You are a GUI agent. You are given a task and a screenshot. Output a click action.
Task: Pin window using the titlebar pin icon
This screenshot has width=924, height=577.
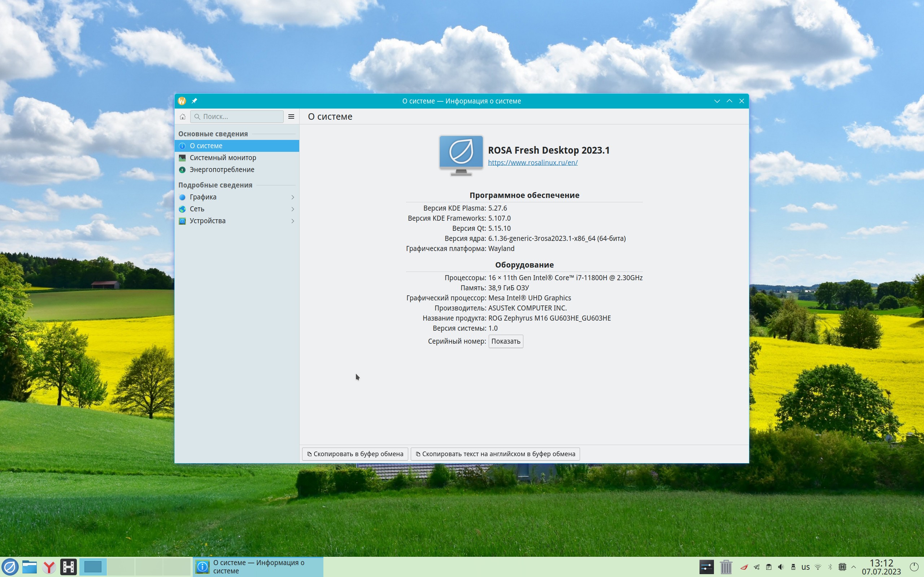point(194,101)
